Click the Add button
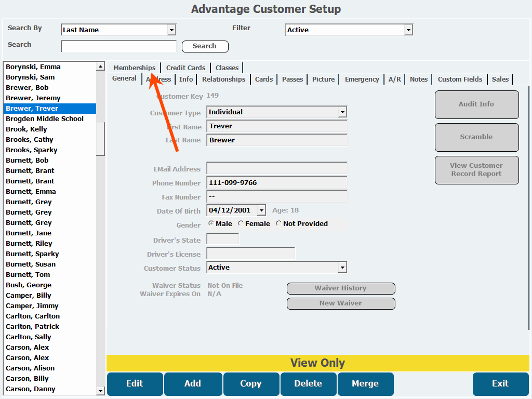This screenshot has height=399, width=532. [193, 384]
